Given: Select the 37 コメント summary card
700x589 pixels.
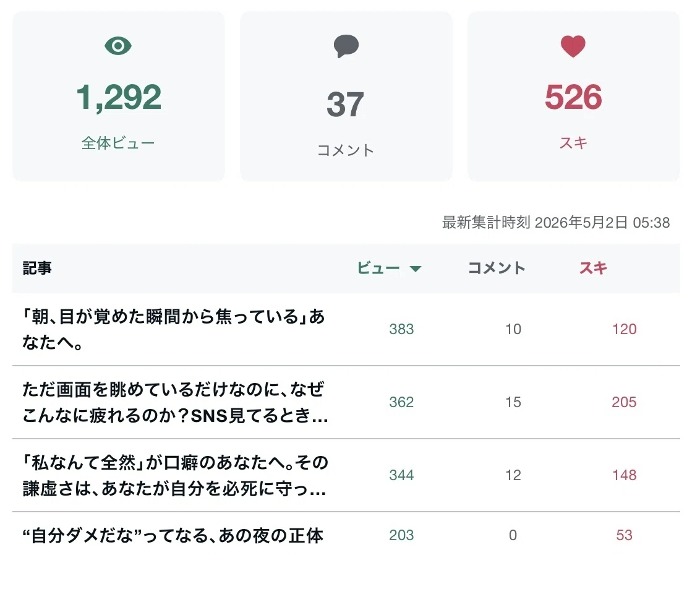Looking at the screenshot, I should pyautogui.click(x=346, y=97).
